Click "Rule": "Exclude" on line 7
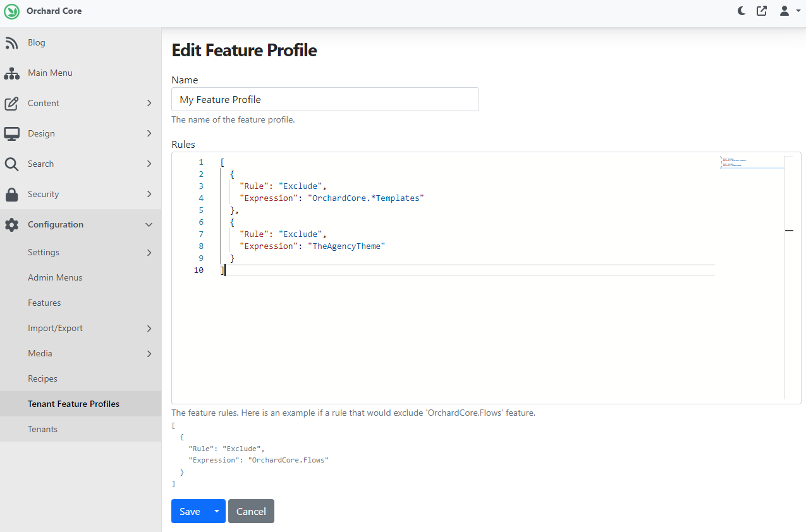The image size is (806, 532). tap(283, 234)
